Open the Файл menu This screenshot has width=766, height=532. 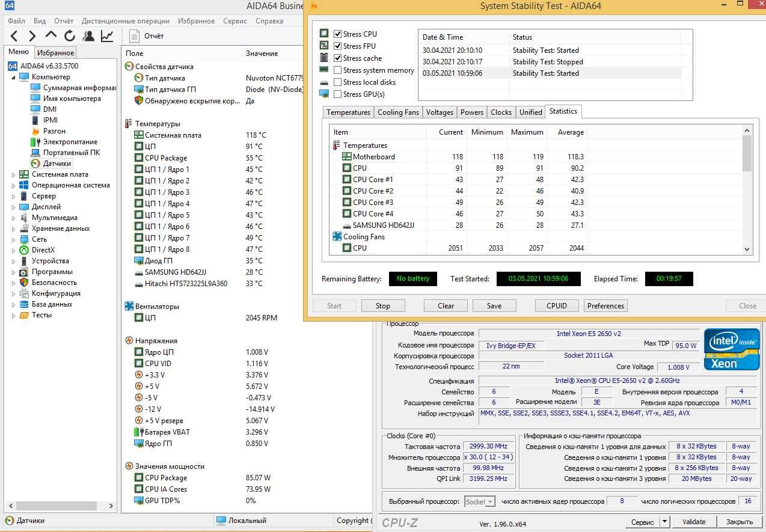[16, 21]
